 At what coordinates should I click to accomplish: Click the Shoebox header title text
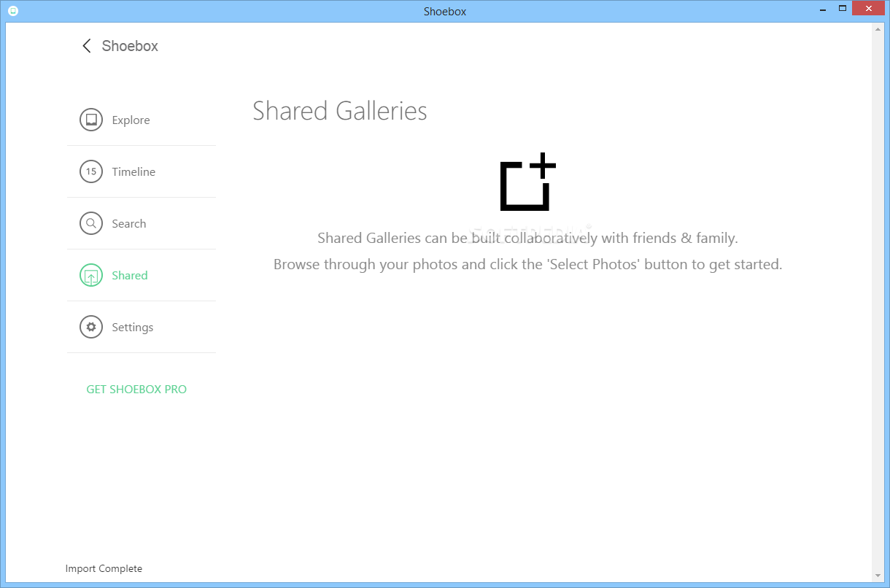130,46
